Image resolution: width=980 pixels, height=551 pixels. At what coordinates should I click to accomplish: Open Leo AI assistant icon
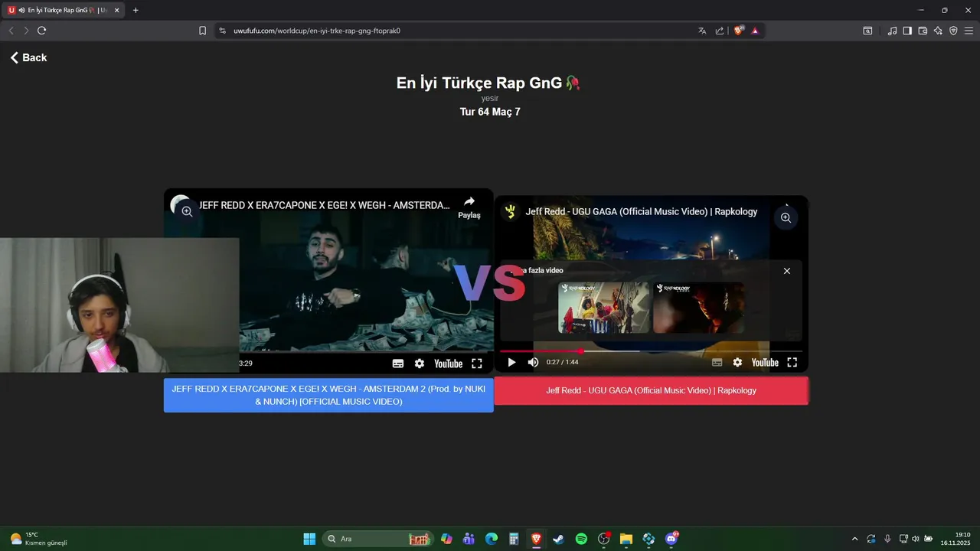click(x=938, y=31)
